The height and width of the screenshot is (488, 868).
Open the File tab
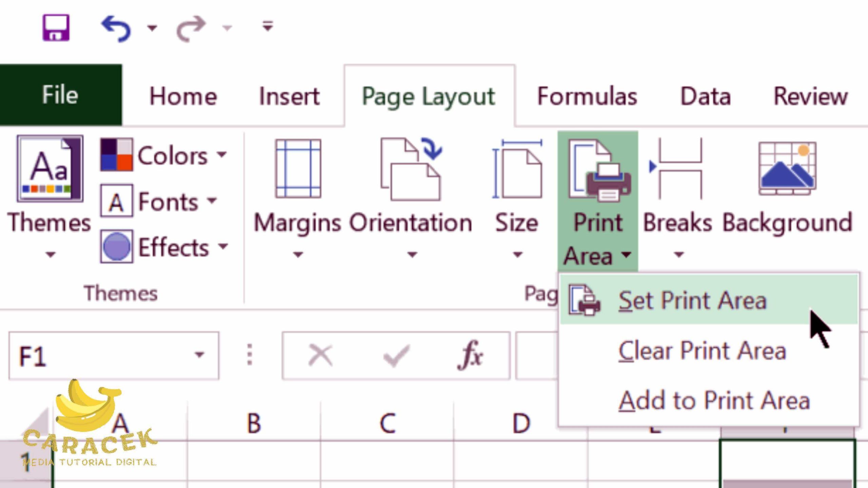tap(60, 95)
